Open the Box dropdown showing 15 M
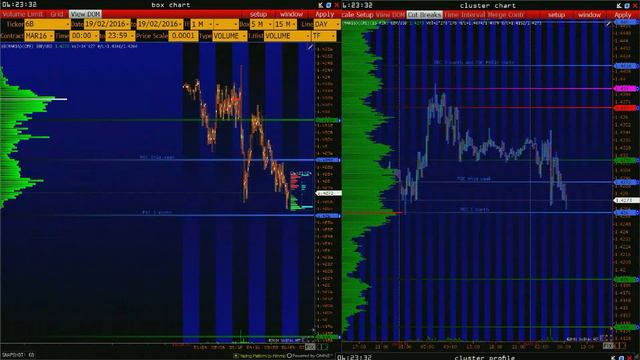640x360 pixels. coord(285,24)
